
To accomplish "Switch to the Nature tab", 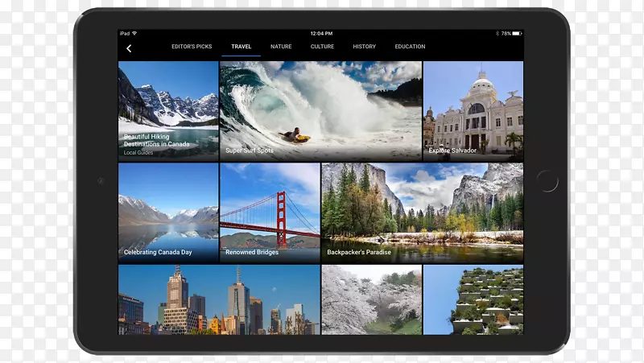I will tap(281, 47).
